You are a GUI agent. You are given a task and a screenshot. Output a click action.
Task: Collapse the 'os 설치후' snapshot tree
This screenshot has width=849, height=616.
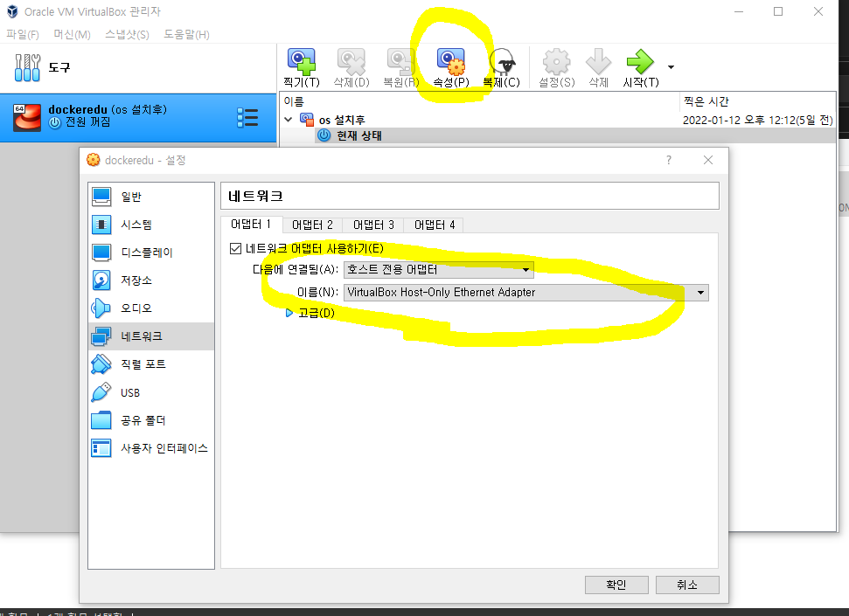(x=289, y=119)
